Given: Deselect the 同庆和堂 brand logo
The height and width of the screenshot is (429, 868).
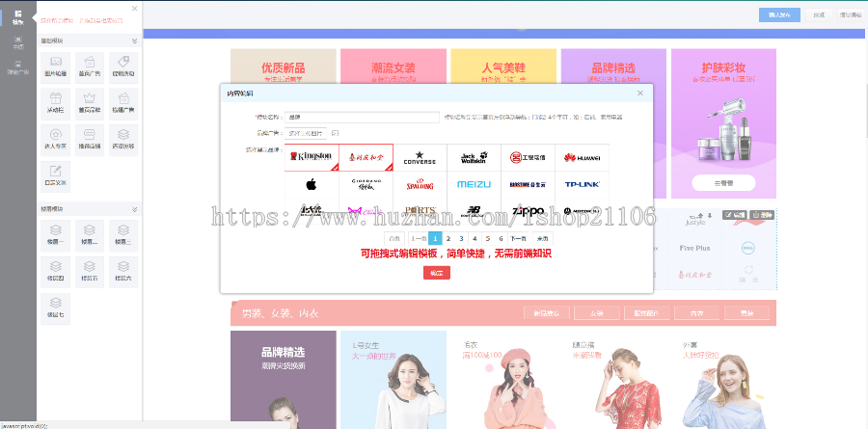Looking at the screenshot, I should coord(366,157).
